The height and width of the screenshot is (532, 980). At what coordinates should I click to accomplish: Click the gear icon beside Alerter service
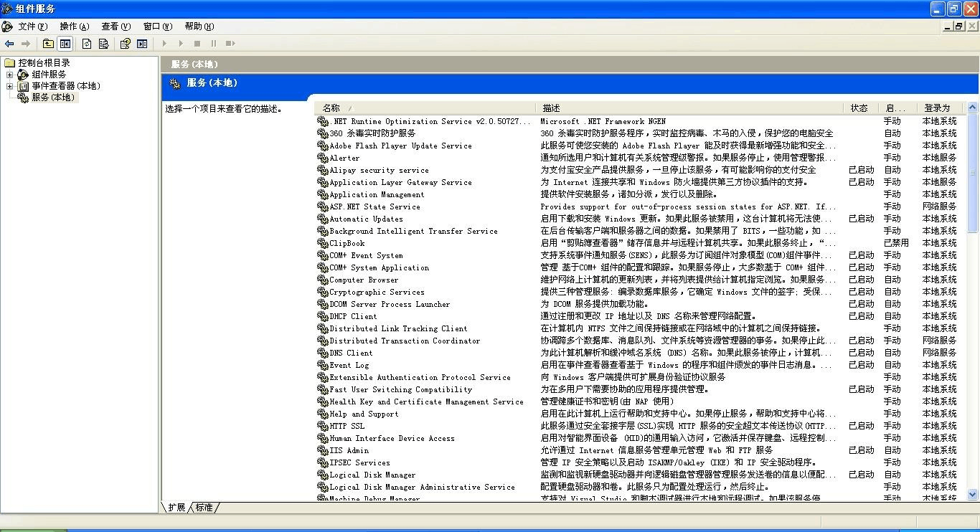coord(323,158)
